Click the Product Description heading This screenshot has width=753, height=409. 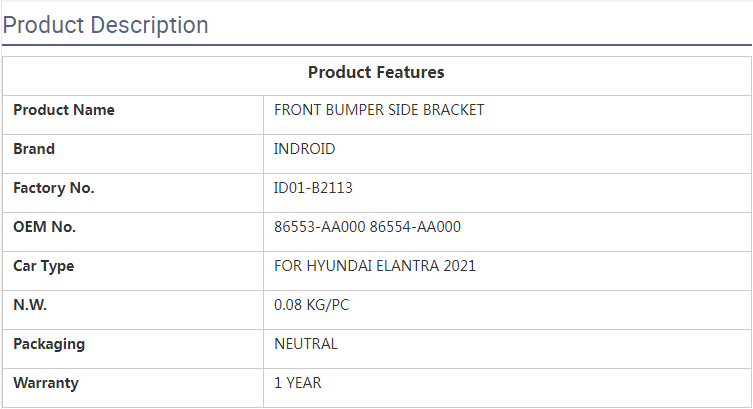106,25
